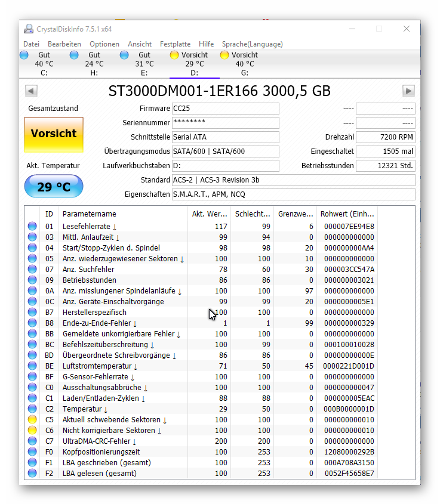Click the Betriebsstunden value 12321 Std.
This screenshot has width=440, height=504.
pyautogui.click(x=386, y=166)
